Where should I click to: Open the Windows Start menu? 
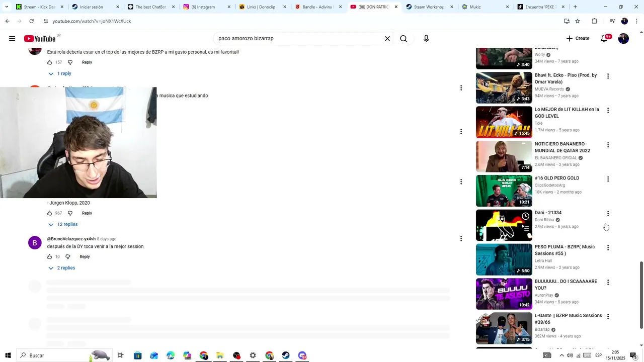tap(8, 355)
